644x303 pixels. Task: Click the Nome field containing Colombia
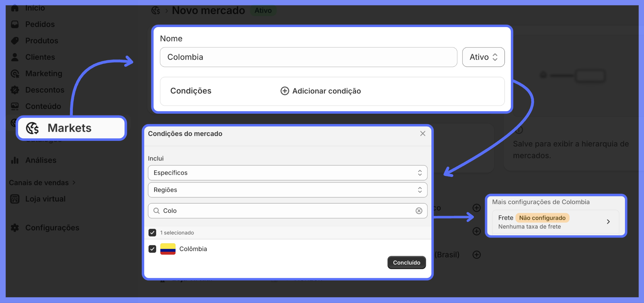[308, 57]
